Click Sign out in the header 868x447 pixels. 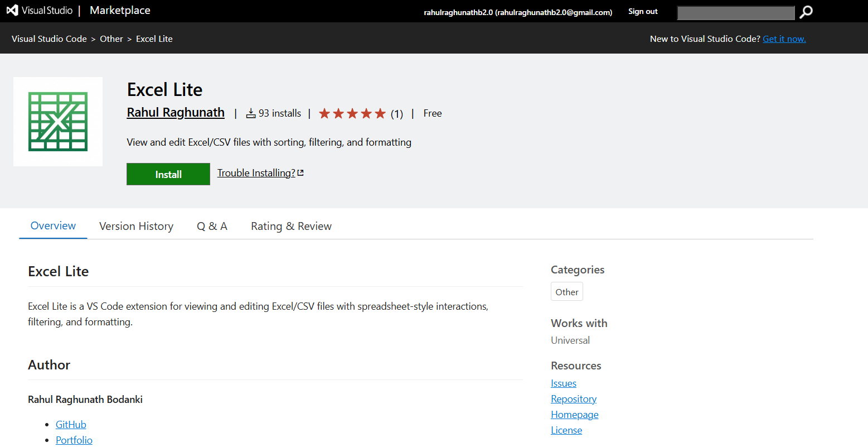[643, 12]
